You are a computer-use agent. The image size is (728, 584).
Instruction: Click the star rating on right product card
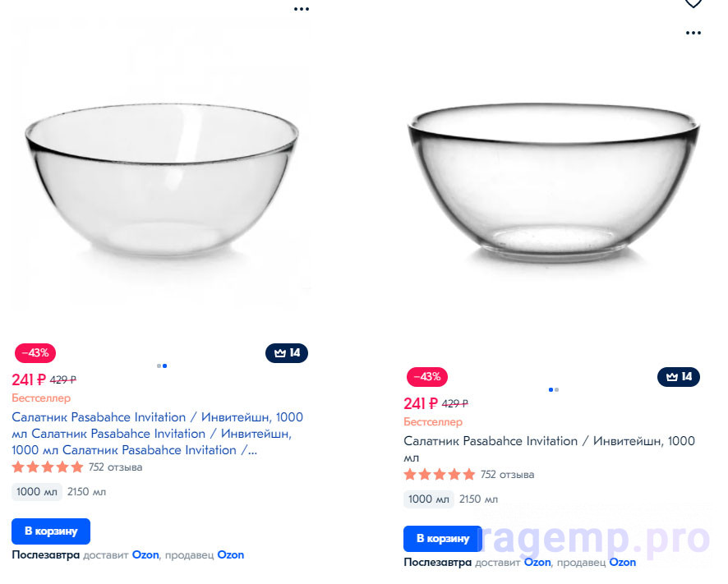point(440,475)
